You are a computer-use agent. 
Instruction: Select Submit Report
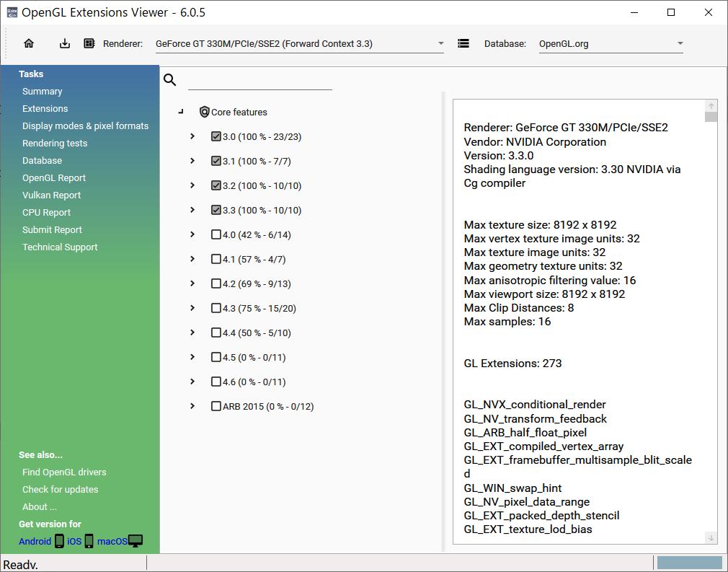(52, 229)
